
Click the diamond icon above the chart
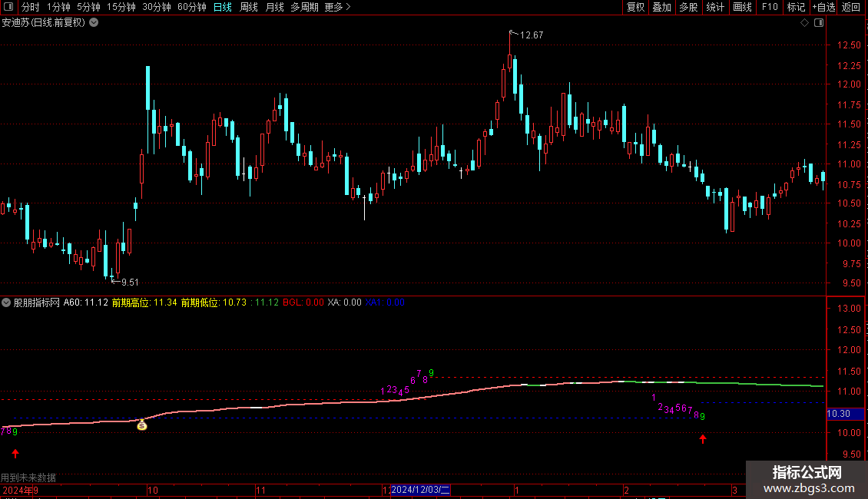[804, 23]
